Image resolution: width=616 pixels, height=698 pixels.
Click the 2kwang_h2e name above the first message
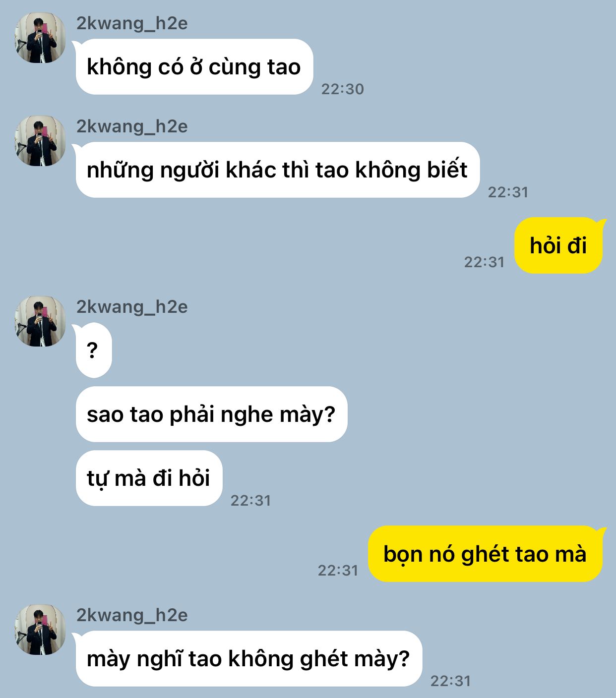132,23
